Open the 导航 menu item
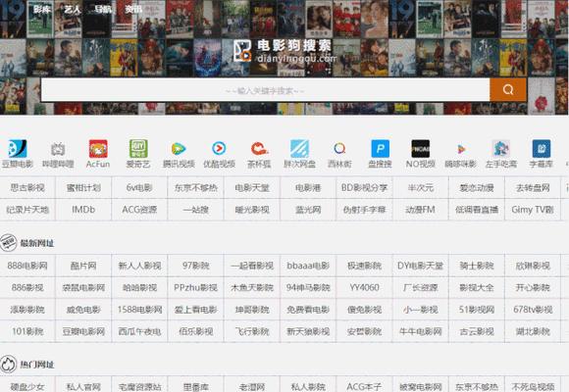 (103, 10)
